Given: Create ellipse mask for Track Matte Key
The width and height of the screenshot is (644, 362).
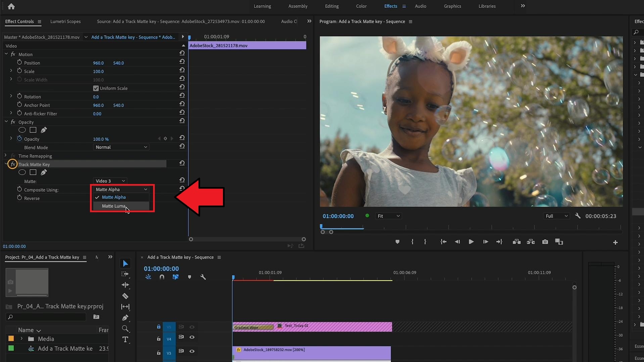Looking at the screenshot, I should (x=22, y=172).
